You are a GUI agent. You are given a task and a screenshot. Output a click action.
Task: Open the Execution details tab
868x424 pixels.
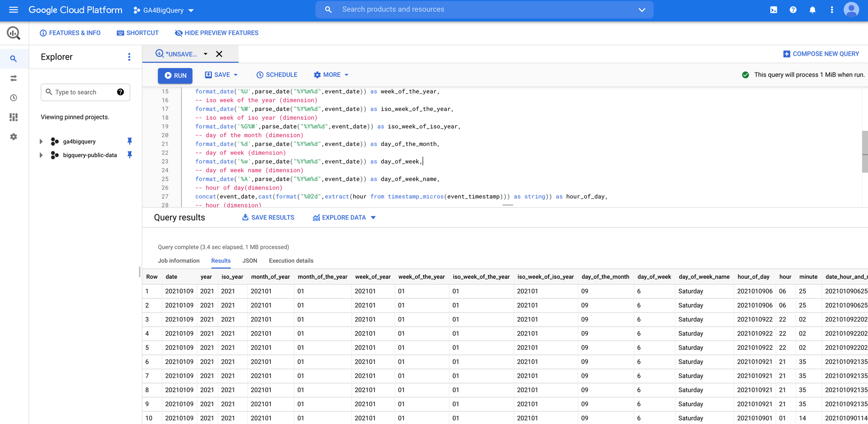tap(291, 261)
